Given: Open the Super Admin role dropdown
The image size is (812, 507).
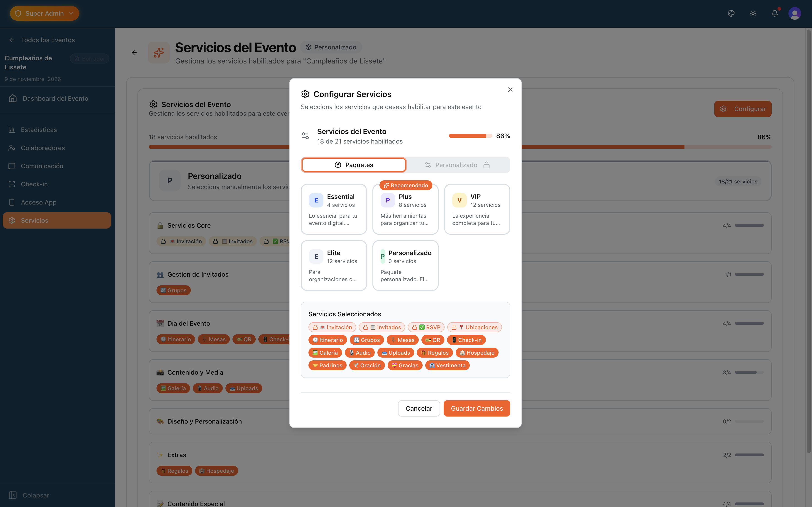Looking at the screenshot, I should point(45,13).
